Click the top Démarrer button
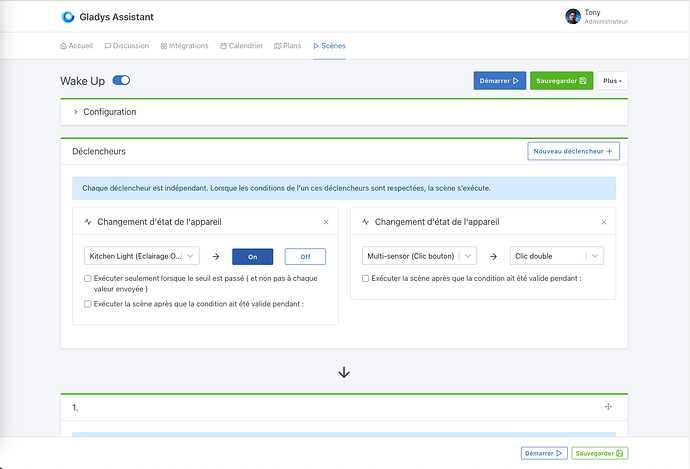The height and width of the screenshot is (469, 690). 499,81
